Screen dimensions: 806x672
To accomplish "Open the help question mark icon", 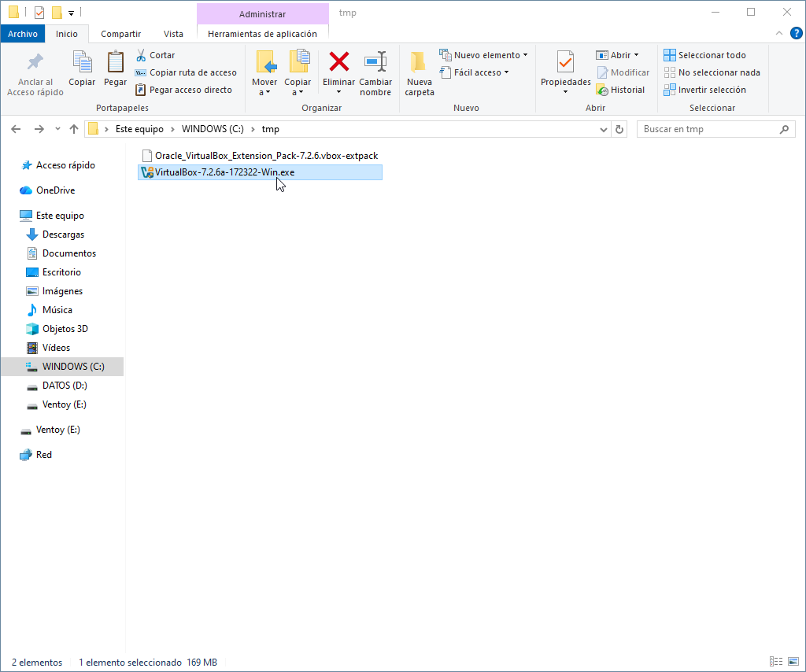I will pos(796,33).
